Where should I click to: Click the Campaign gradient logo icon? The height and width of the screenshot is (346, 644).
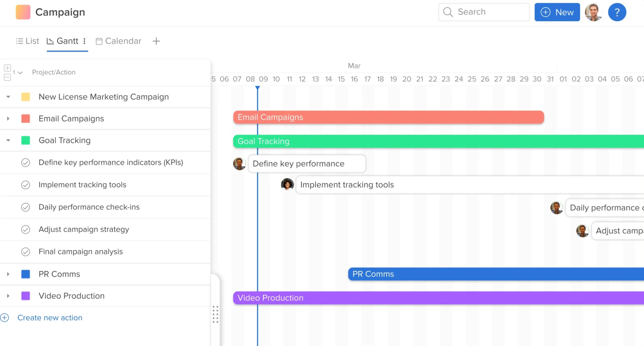click(23, 12)
